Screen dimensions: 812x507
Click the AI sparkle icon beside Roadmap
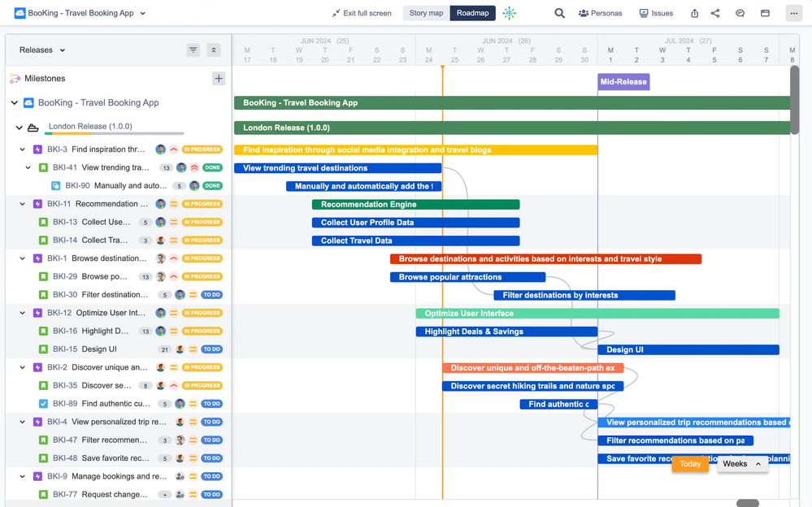tap(509, 13)
